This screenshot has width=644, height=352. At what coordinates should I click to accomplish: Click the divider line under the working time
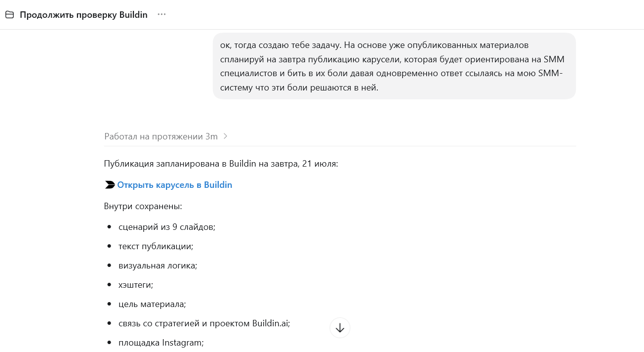[x=340, y=146]
